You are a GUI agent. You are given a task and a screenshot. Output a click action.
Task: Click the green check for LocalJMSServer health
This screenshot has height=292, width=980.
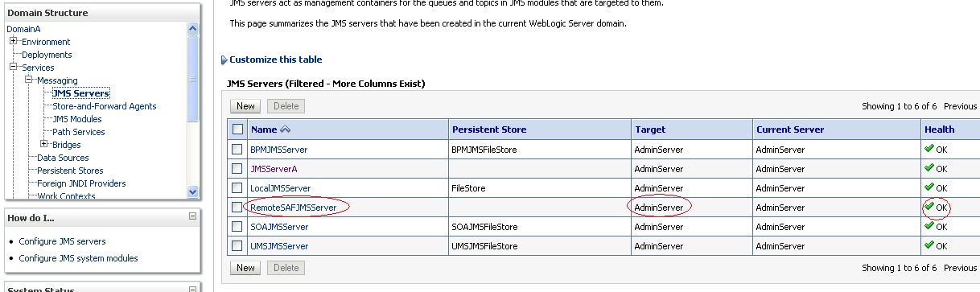click(x=929, y=187)
